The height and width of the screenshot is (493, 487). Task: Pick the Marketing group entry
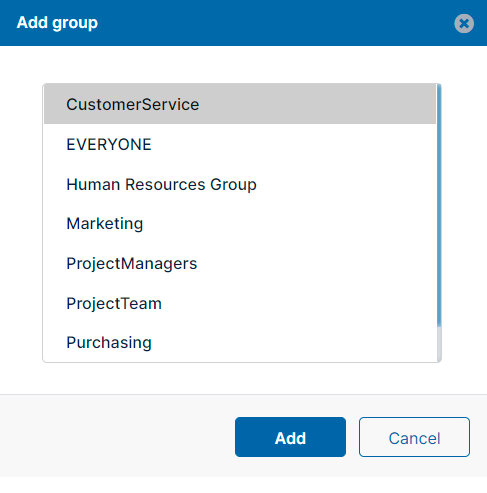[x=240, y=223]
